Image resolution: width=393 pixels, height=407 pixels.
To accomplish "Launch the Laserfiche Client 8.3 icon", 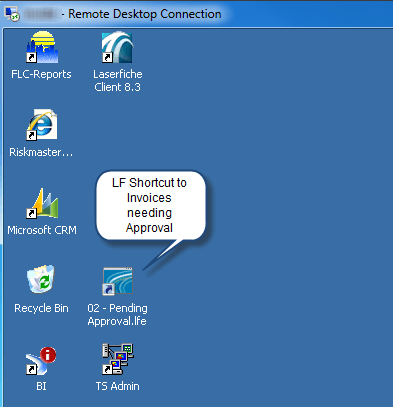I will click(117, 47).
